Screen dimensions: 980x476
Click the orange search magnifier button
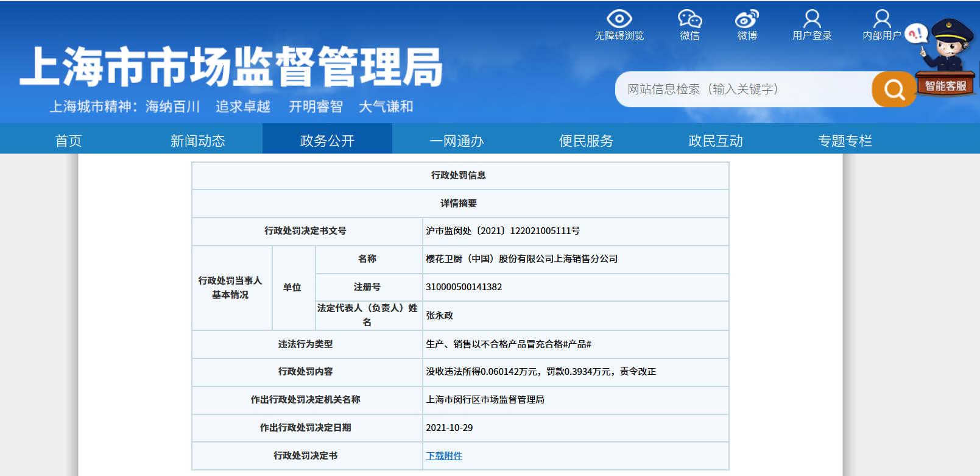pyautogui.click(x=894, y=90)
